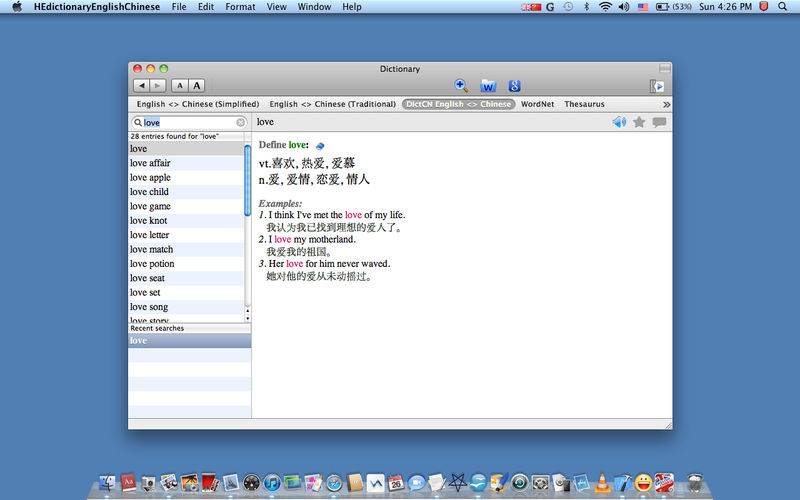
Task: Click the date and time Sun 4:26 PM
Action: coord(726,7)
